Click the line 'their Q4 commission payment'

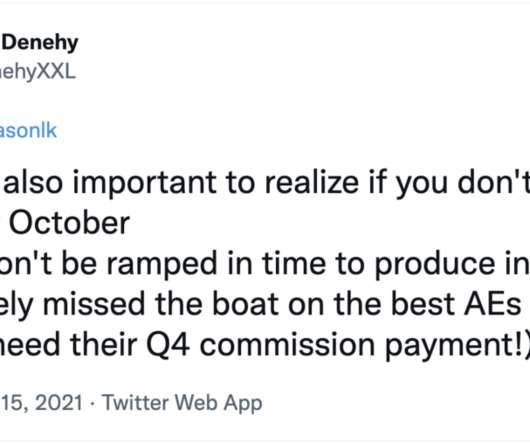point(265,345)
